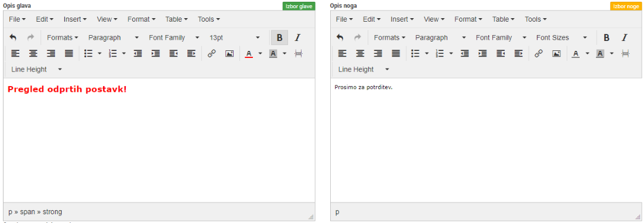Insert image in Opis noga editor
This screenshot has height=223, width=644.
[x=557, y=53]
